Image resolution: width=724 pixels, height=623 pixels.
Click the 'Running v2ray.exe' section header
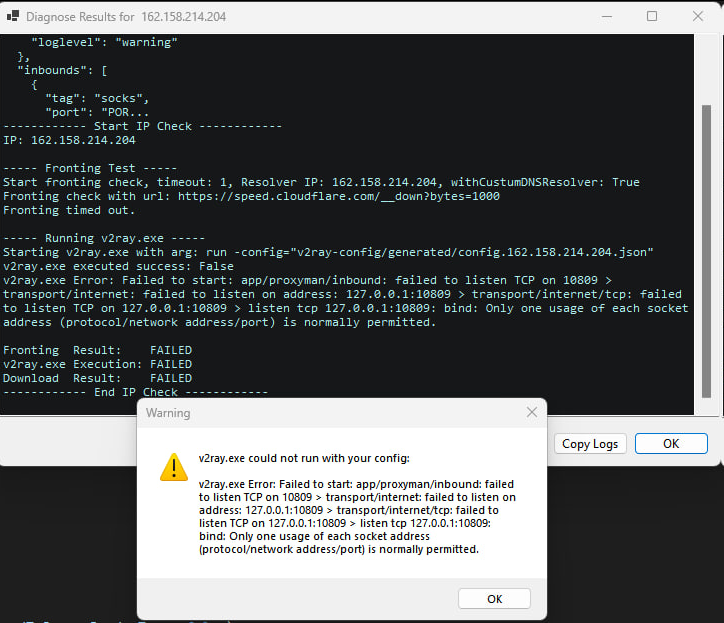tap(104, 238)
